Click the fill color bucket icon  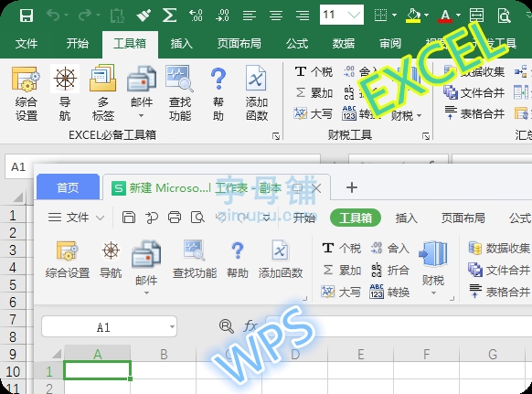pos(413,16)
